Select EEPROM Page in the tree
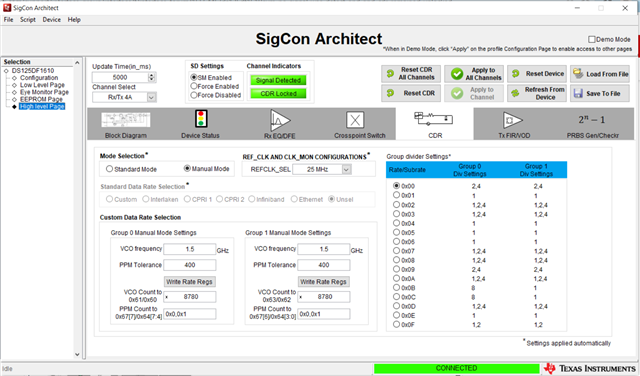 41,99
